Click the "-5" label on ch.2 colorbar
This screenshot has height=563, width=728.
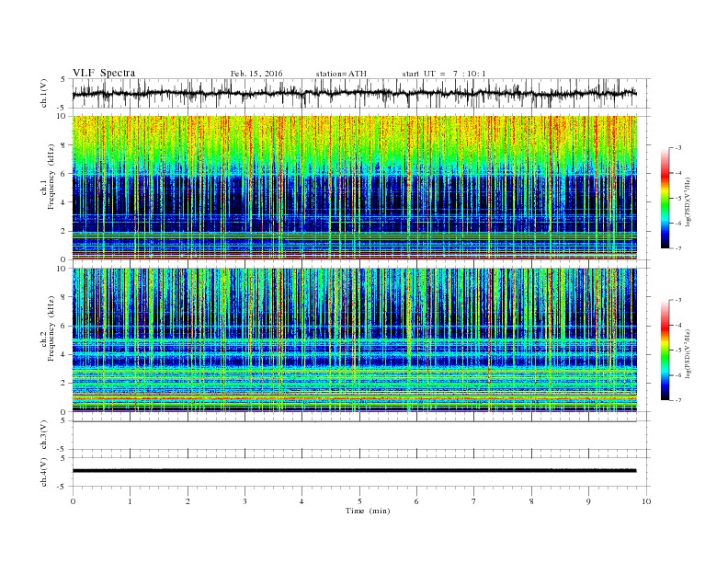coord(678,350)
